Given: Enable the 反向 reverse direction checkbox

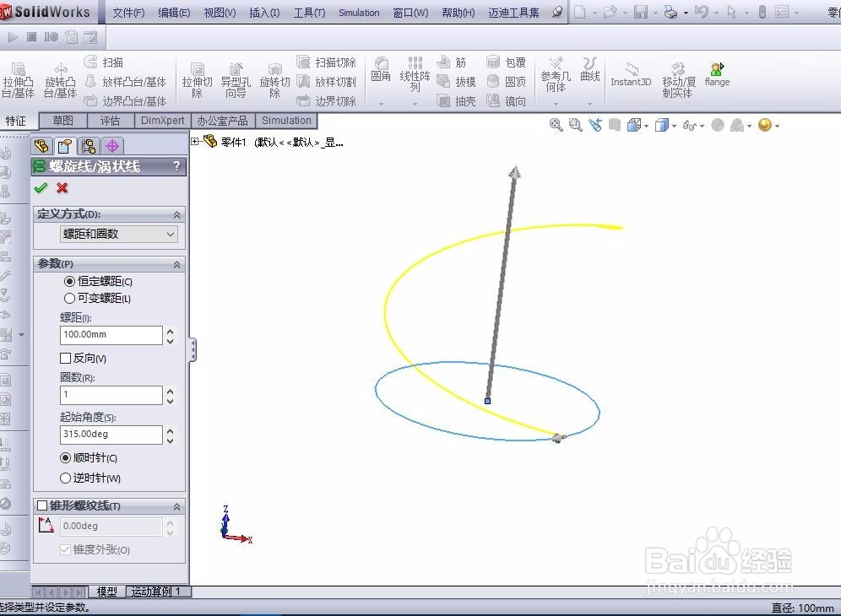Looking at the screenshot, I should (65, 358).
